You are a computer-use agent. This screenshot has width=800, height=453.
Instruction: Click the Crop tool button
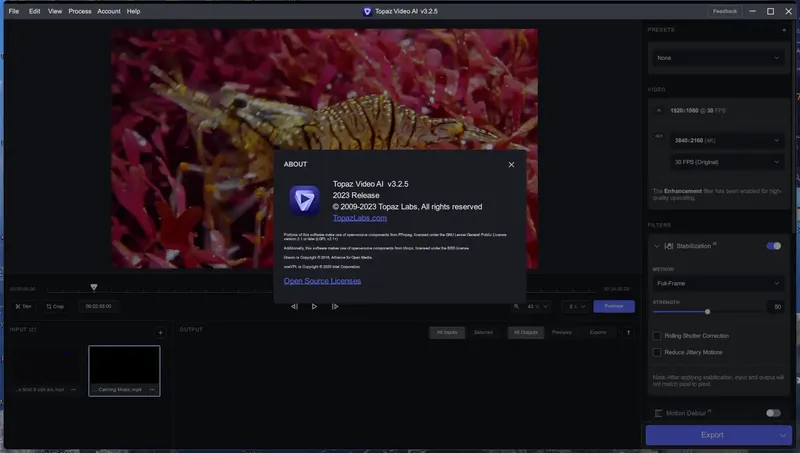click(55, 307)
